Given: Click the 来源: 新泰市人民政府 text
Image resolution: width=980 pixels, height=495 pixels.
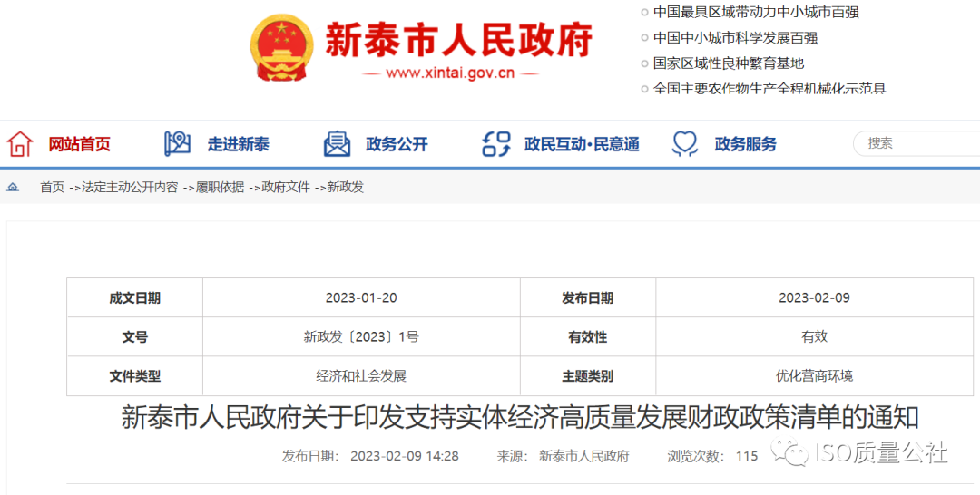Looking at the screenshot, I should coord(563,456).
